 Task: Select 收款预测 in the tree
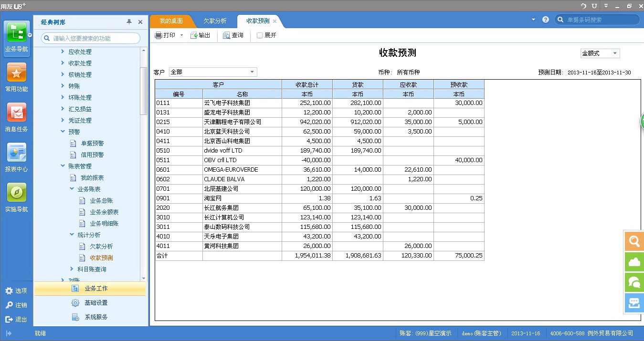click(101, 258)
